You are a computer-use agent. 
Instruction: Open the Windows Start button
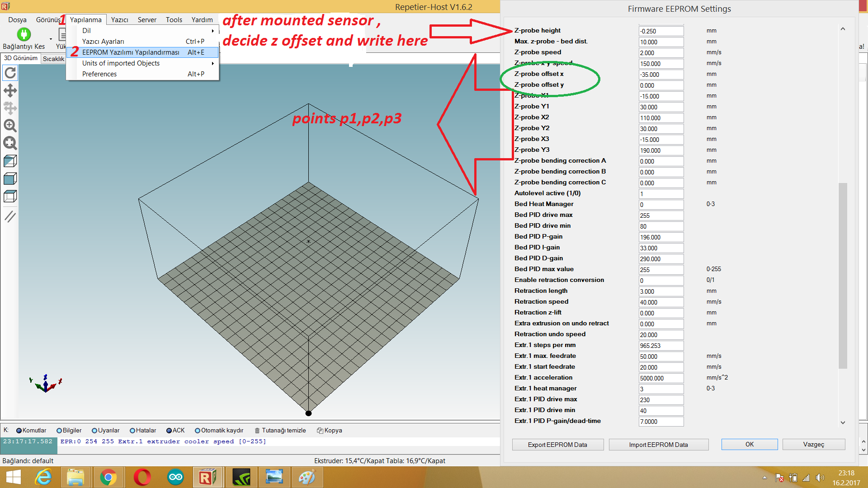click(13, 478)
